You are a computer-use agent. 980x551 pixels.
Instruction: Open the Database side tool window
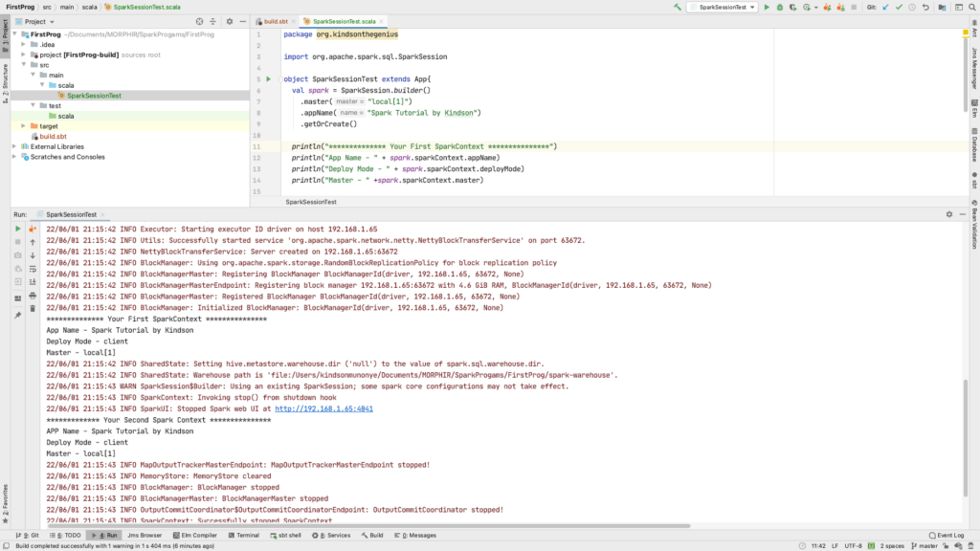(x=974, y=145)
